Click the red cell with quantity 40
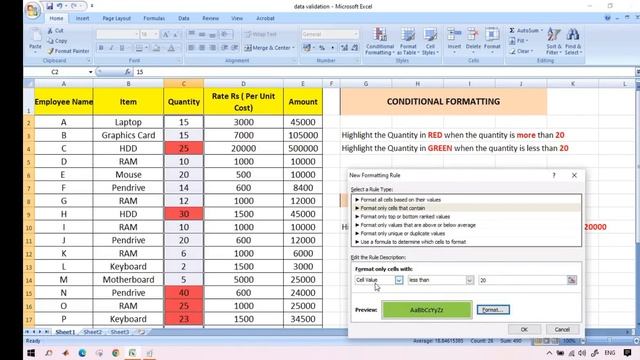 pos(184,293)
